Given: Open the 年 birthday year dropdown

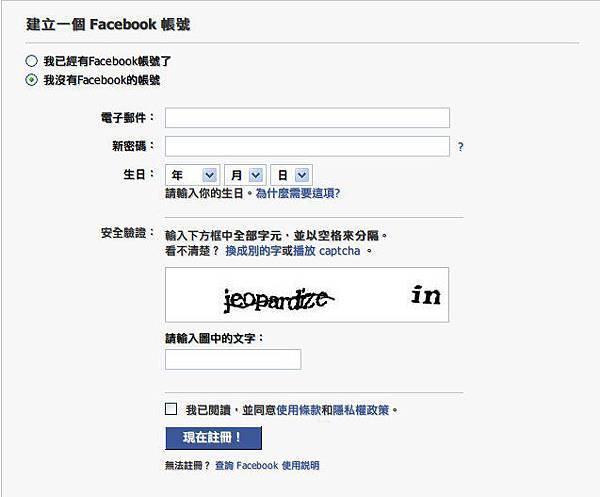Looking at the screenshot, I should (x=192, y=175).
